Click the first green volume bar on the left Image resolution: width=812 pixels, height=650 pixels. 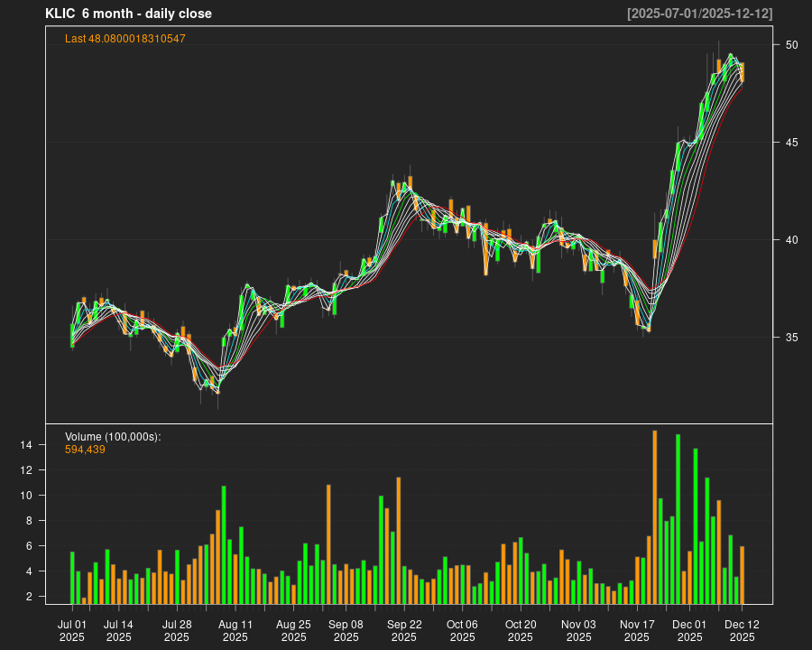tap(72, 577)
